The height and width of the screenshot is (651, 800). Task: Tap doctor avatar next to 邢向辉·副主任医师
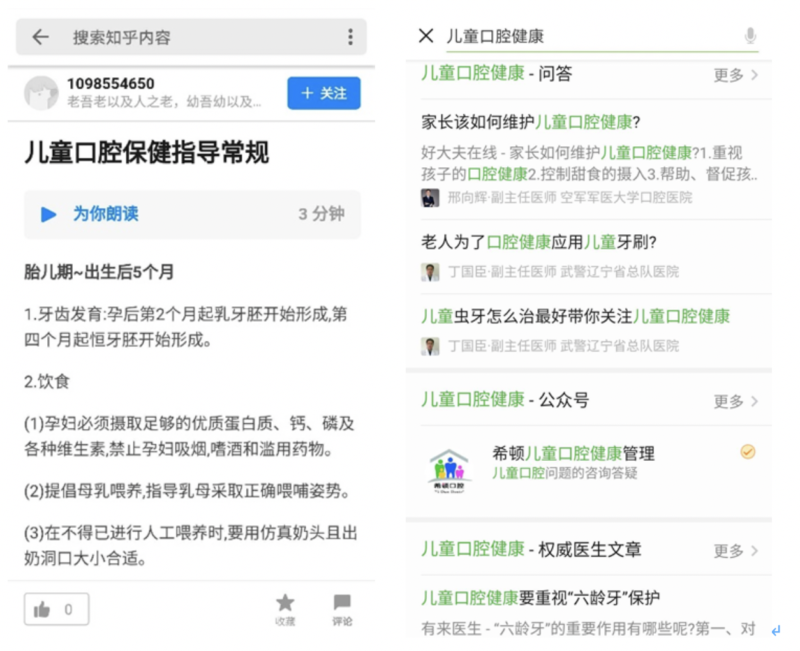430,198
